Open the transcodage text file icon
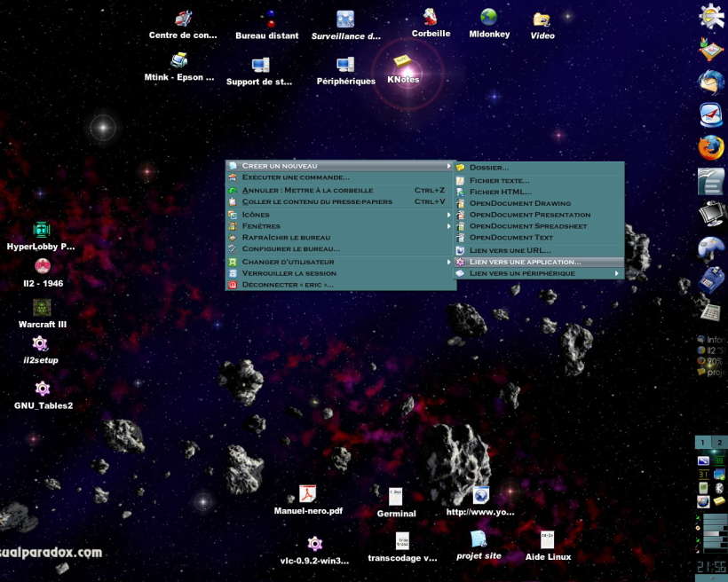 coord(402,541)
